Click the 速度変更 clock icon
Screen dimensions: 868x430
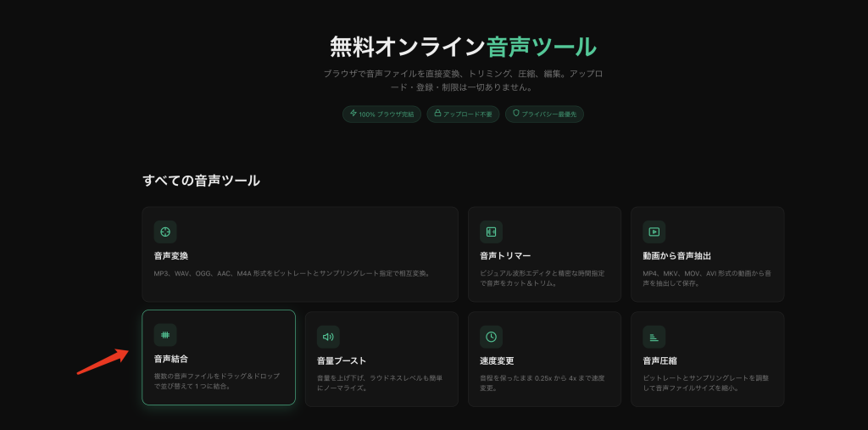point(491,337)
